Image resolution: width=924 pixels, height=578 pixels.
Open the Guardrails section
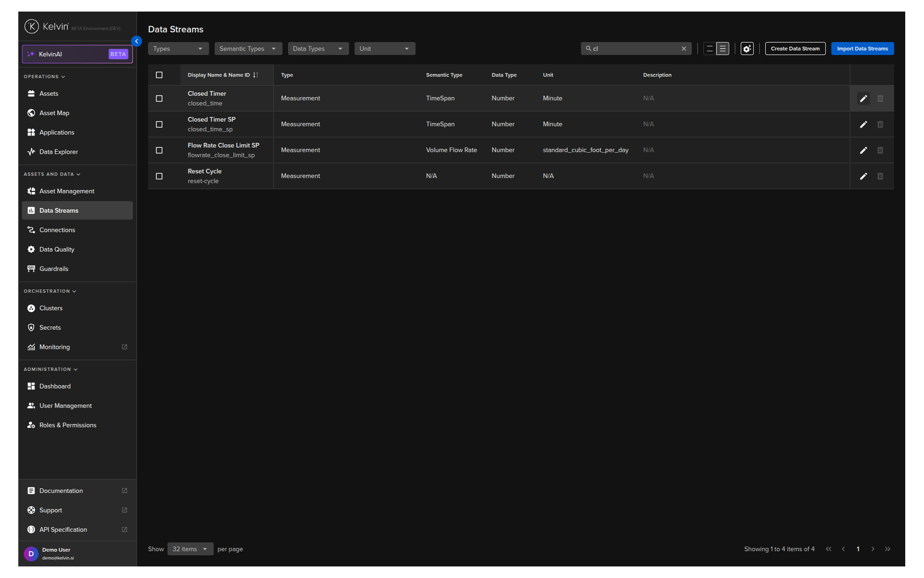tap(53, 268)
